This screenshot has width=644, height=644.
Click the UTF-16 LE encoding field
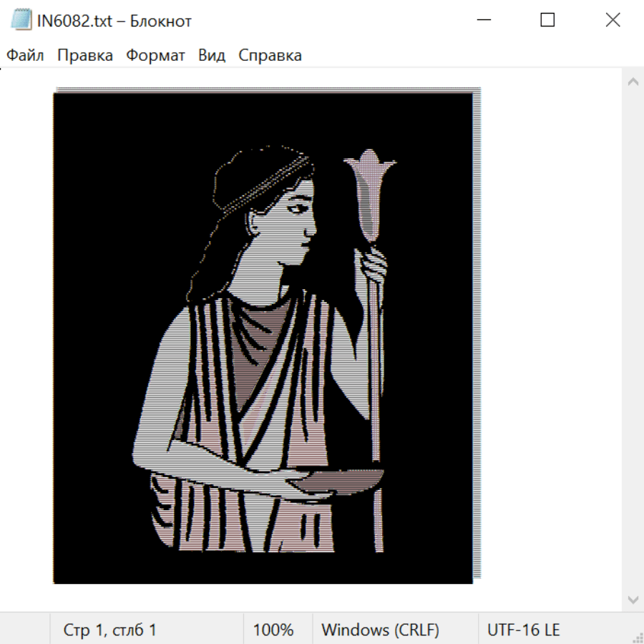[523, 630]
